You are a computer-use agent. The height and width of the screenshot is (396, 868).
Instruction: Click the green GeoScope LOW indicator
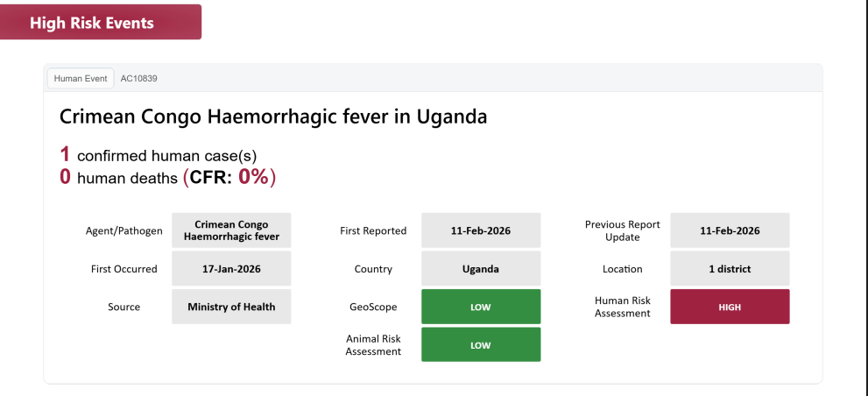(x=481, y=307)
